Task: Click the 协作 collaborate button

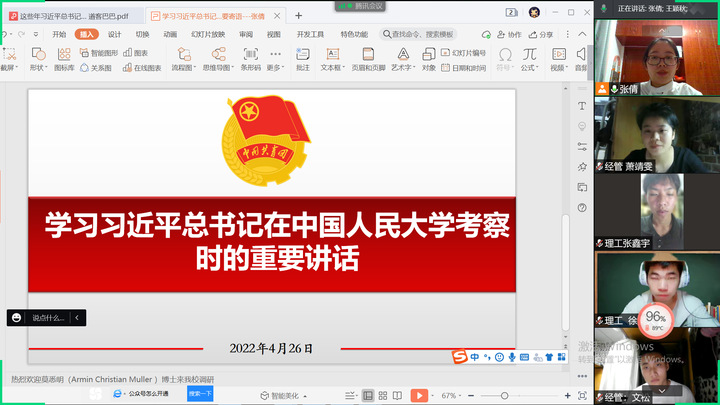Action: [510, 34]
